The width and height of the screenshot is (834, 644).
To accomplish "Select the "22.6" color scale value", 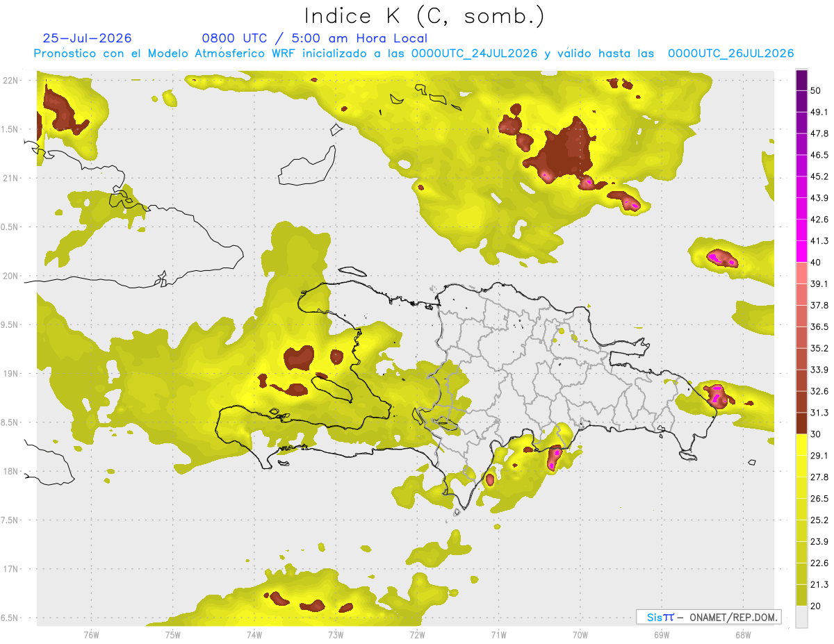I will [819, 563].
